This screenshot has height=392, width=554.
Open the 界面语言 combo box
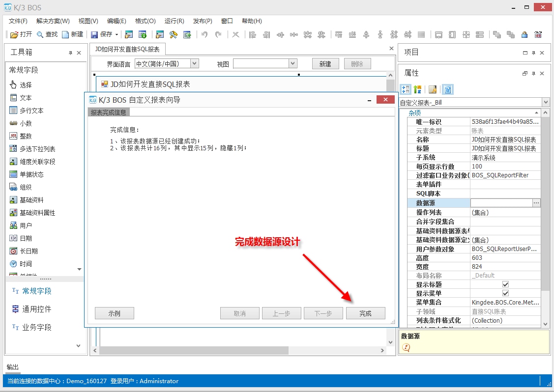(x=167, y=63)
